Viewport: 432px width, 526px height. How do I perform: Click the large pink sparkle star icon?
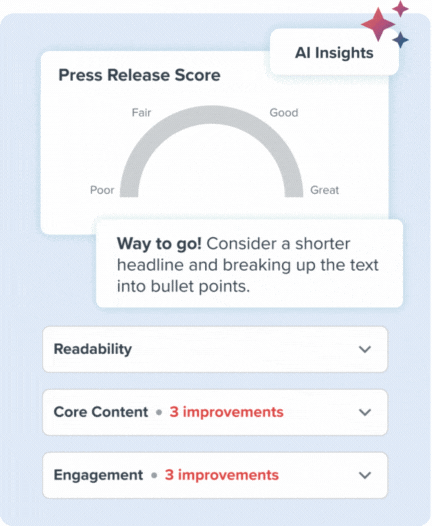378,24
